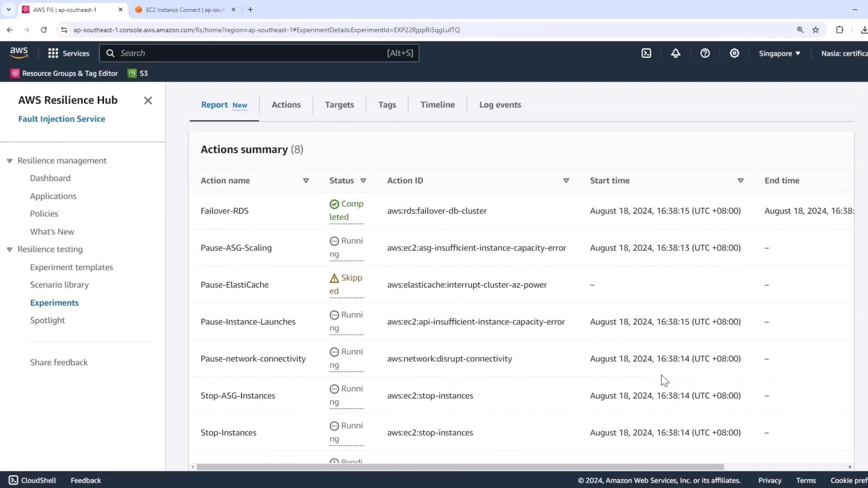Click the zoom magnifier in the address bar
868x488 pixels.
click(800, 30)
